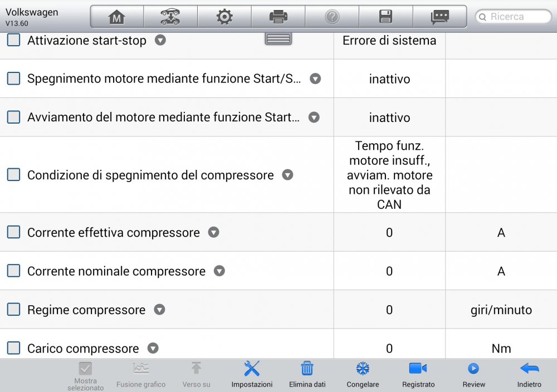Open the message feedback icon
This screenshot has width=557, height=392.
[x=439, y=17]
